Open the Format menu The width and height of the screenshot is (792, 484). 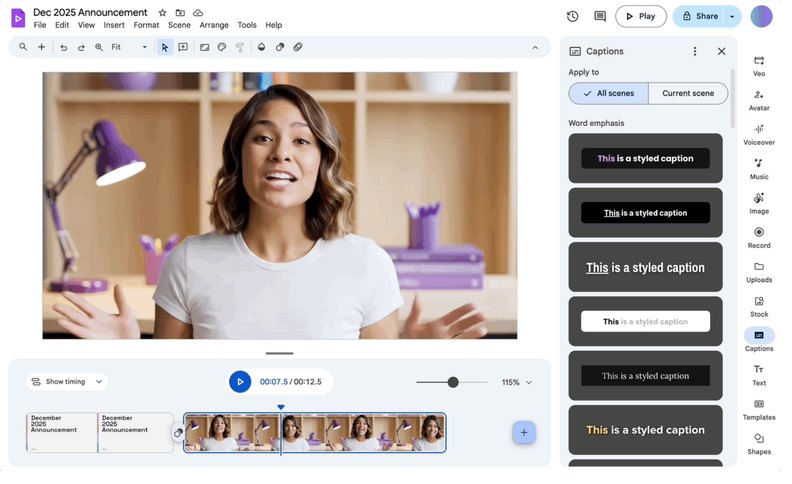tap(146, 25)
